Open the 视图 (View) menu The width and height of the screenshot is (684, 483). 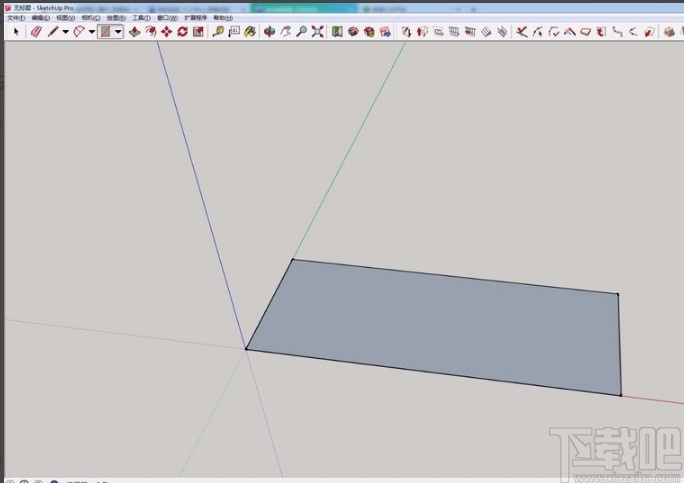pos(66,18)
